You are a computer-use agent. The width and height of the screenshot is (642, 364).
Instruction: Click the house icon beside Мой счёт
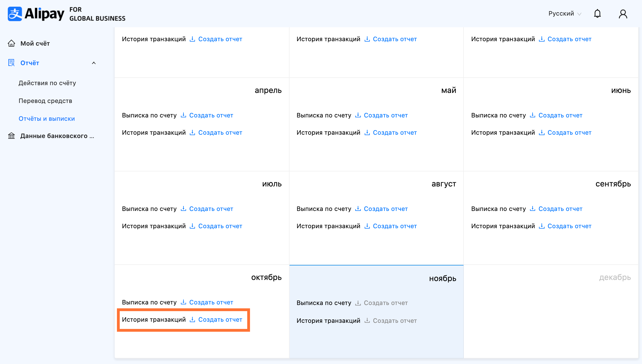click(x=11, y=43)
